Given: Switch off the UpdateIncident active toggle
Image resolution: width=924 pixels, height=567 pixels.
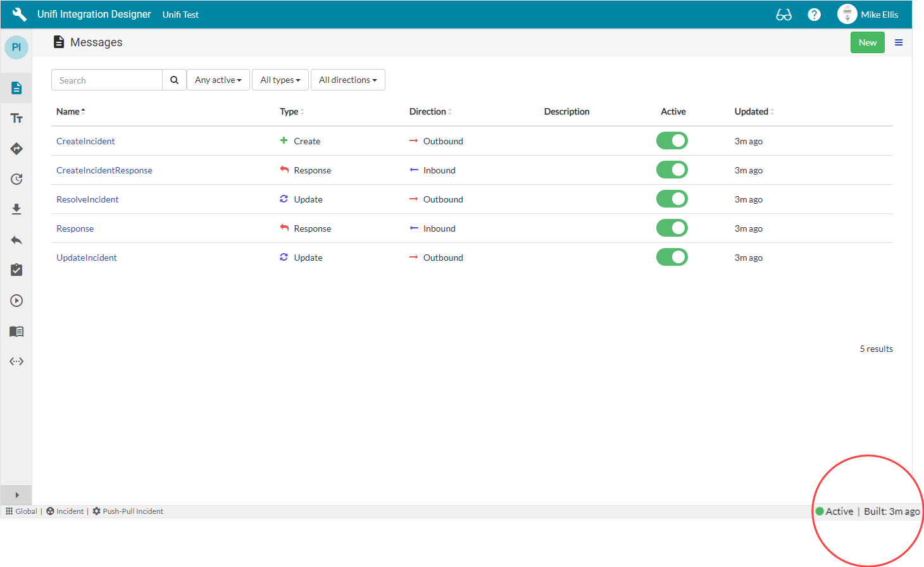Looking at the screenshot, I should tap(671, 257).
